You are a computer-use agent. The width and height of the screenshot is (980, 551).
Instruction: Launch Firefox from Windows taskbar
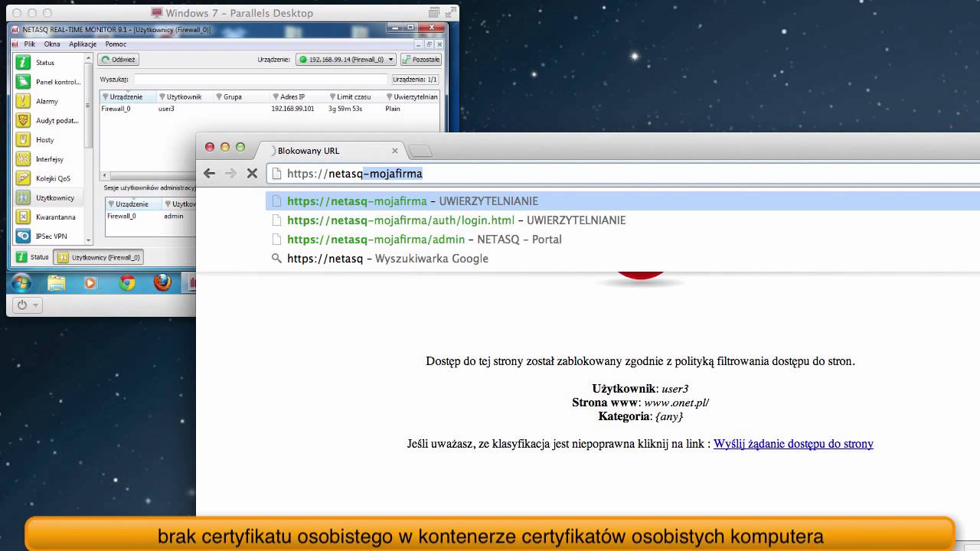point(162,282)
